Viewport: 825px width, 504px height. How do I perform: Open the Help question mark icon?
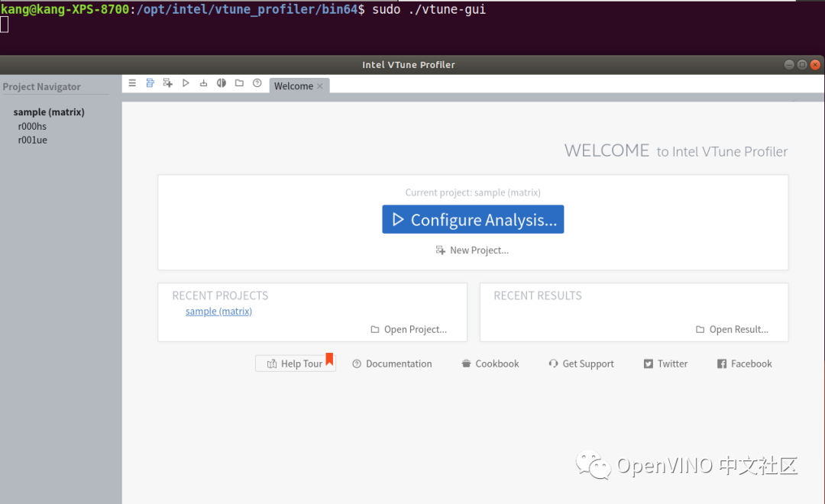coord(257,83)
